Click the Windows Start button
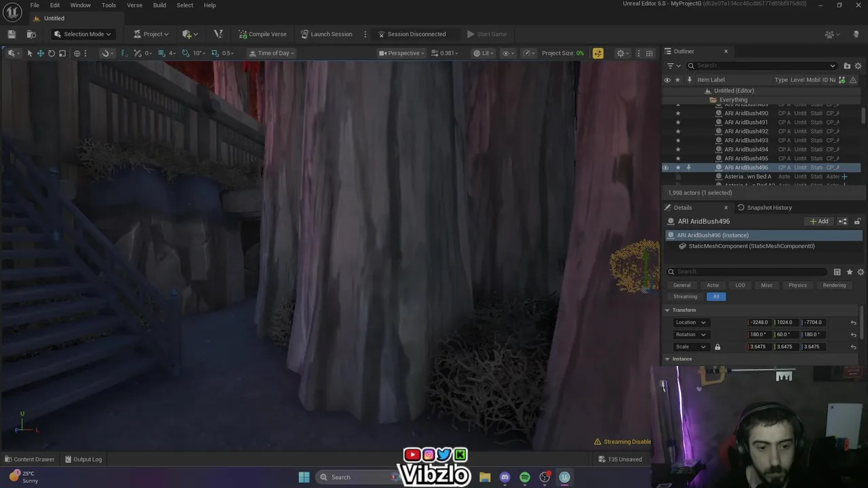The width and height of the screenshot is (868, 488). pos(304,477)
